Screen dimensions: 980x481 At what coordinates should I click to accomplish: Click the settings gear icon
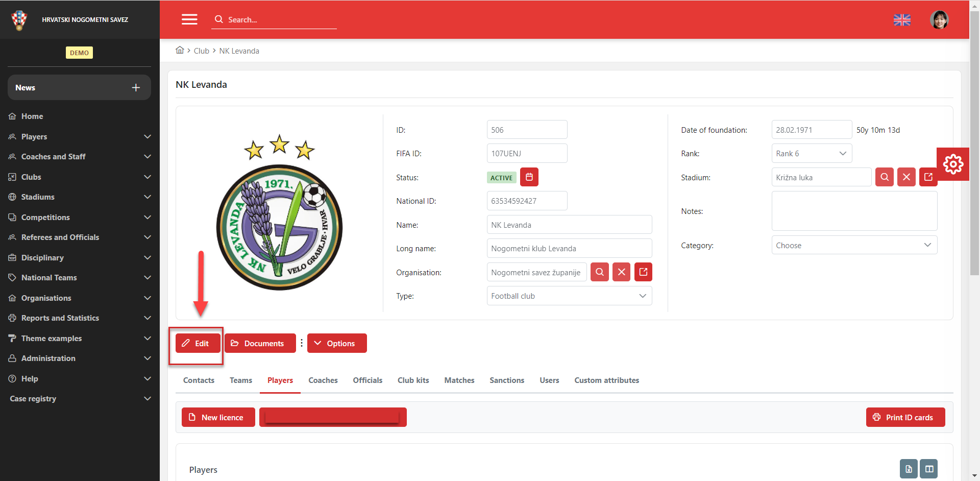[952, 164]
